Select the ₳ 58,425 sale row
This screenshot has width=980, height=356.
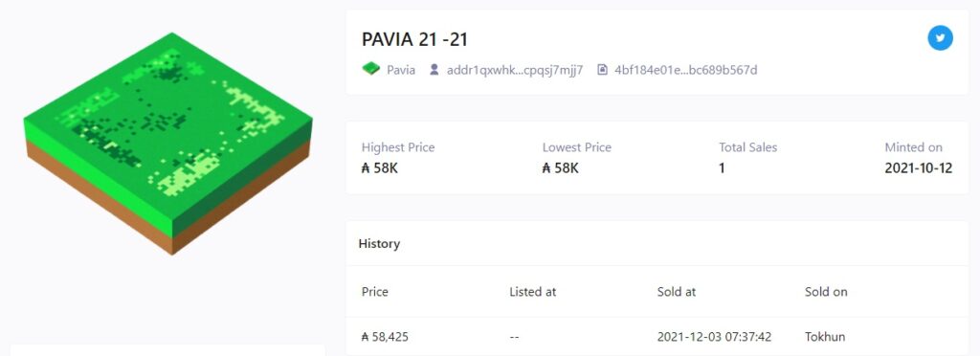(657, 337)
